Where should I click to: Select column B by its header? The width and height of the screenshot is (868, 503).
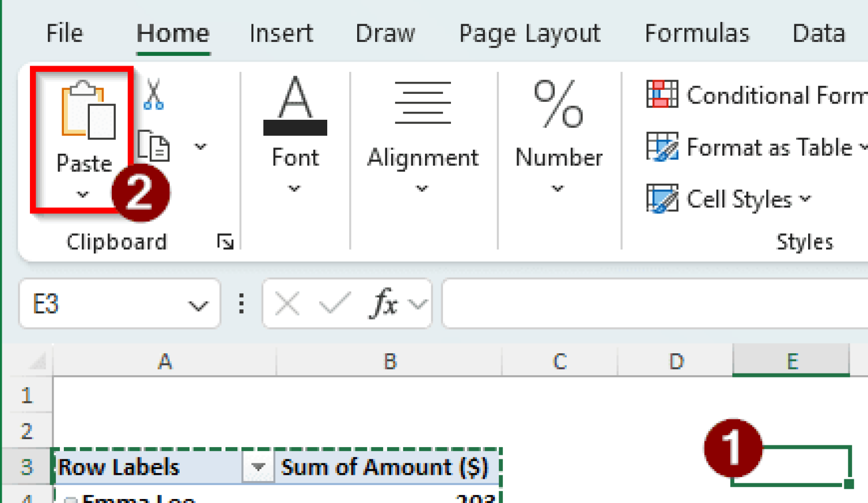point(389,361)
